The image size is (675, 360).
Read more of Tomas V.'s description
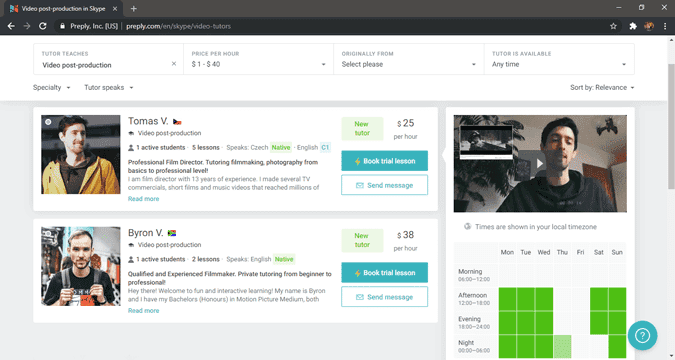point(143,199)
